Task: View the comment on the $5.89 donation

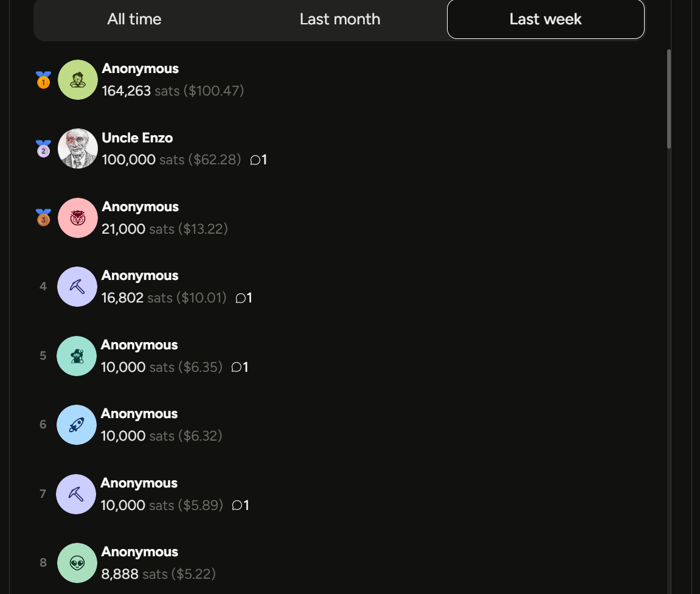Action: click(x=240, y=505)
